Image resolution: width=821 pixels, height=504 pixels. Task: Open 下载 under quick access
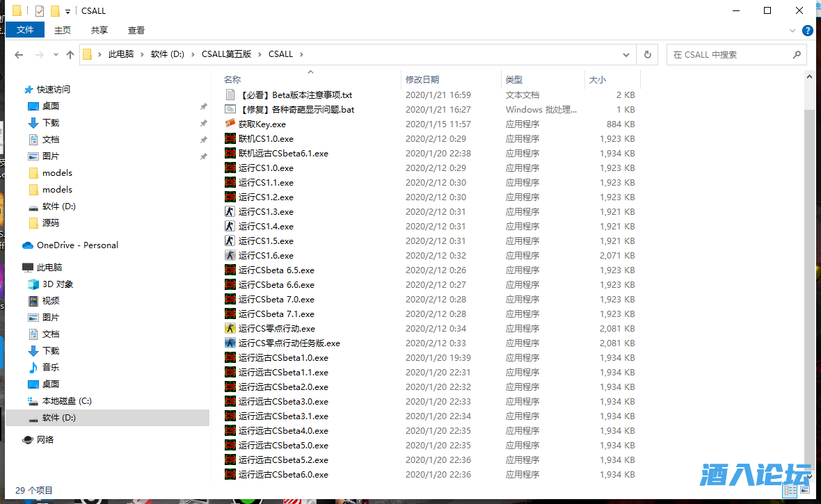51,123
